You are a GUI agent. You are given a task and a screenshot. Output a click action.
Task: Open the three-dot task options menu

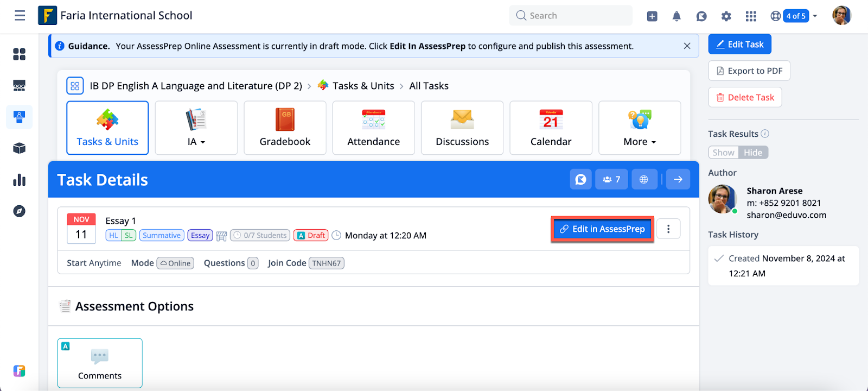(668, 229)
